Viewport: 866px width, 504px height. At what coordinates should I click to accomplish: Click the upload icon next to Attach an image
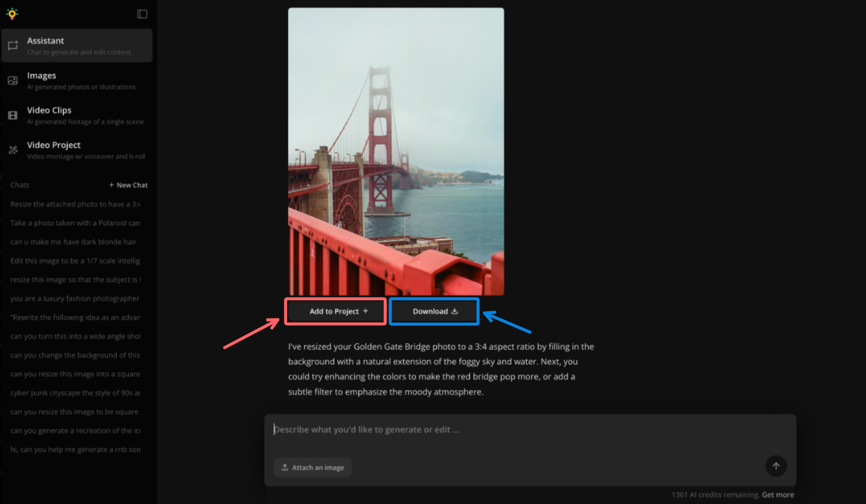[x=285, y=467]
